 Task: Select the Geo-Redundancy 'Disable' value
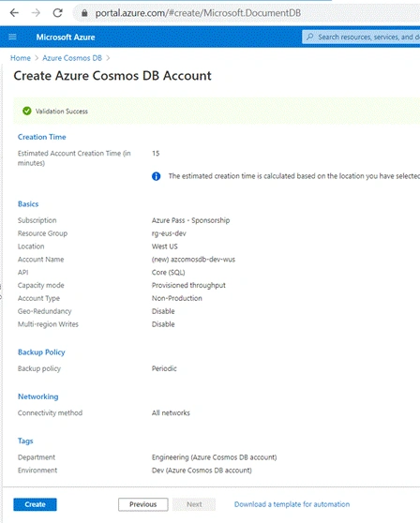point(163,311)
